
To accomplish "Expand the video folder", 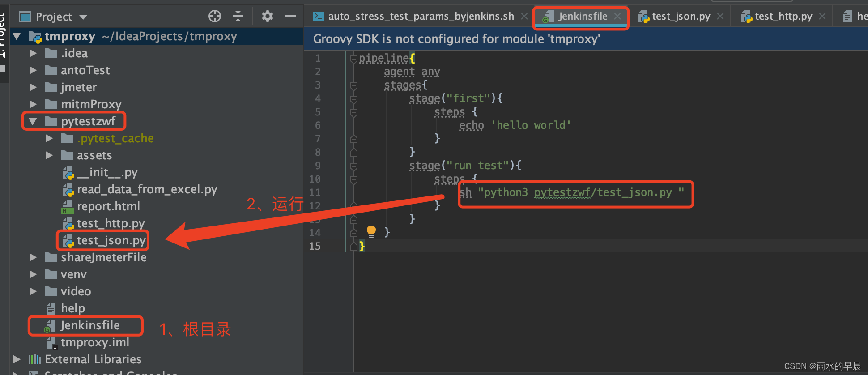I will [33, 291].
